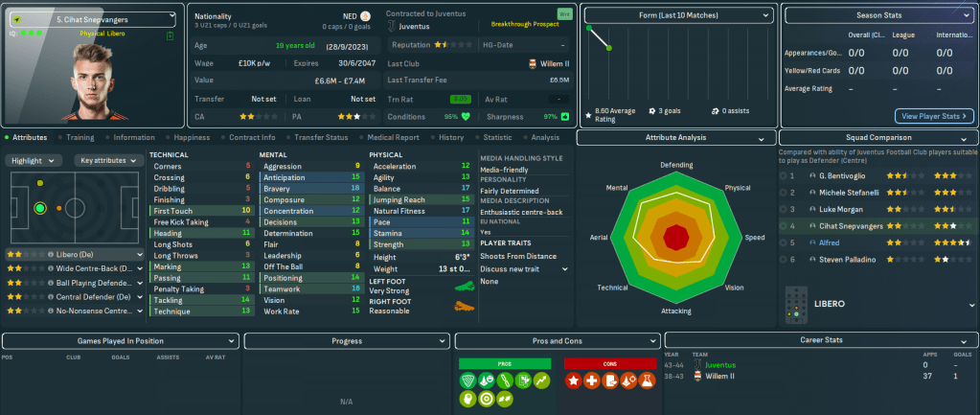The height and width of the screenshot is (415, 980).
Task: Select the radio circle beside Luke Morgan
Action: click(785, 209)
